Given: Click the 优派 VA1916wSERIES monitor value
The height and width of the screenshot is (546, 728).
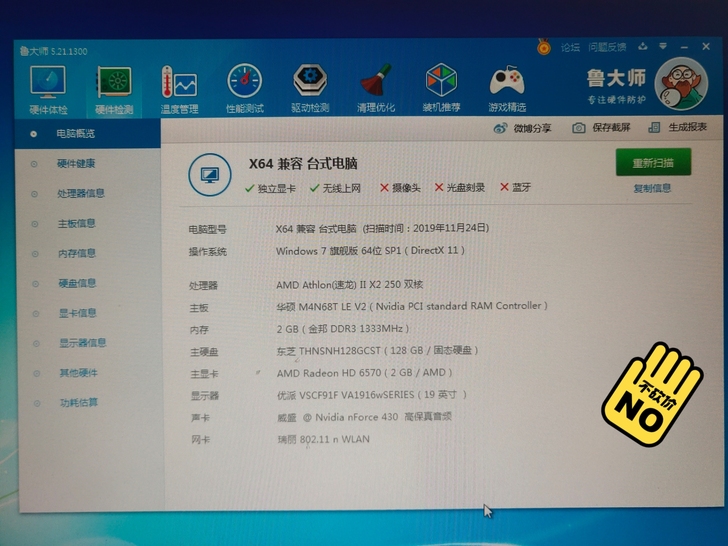Looking at the screenshot, I should [371, 395].
